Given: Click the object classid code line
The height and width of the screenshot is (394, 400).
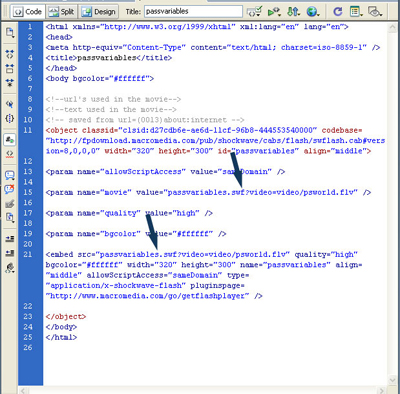Looking at the screenshot, I should 204,130.
